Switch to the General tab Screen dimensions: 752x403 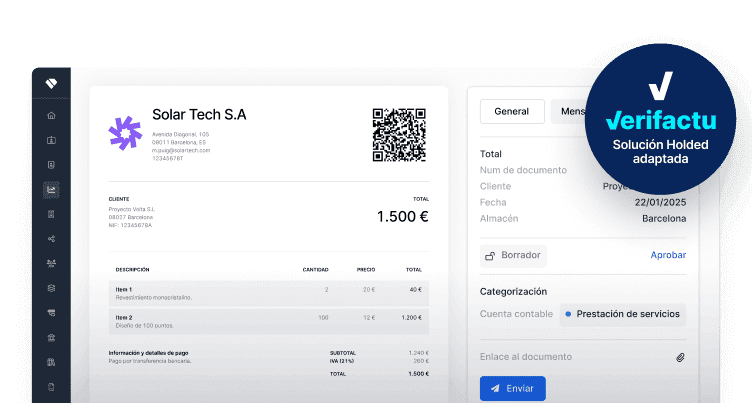(512, 111)
